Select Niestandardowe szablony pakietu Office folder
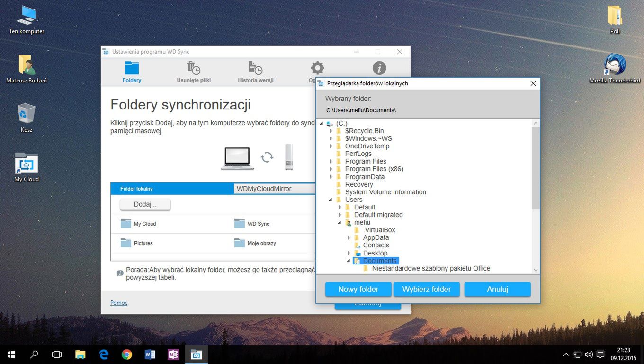644x364 pixels. (x=431, y=268)
